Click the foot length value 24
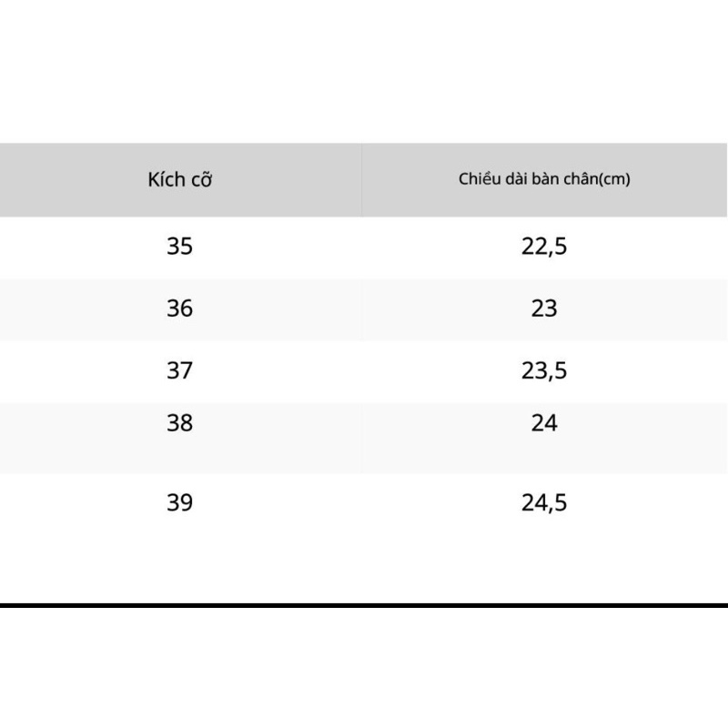 544,423
